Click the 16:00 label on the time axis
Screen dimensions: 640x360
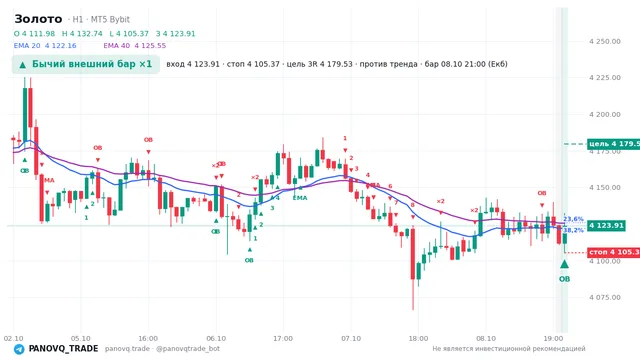148,339
